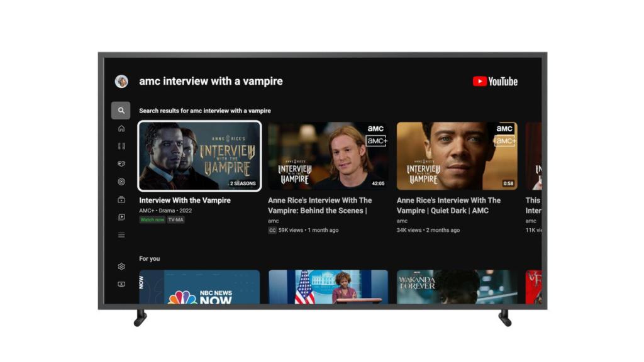Click the YouTube logo at top right
The image size is (644, 362).
(x=494, y=82)
